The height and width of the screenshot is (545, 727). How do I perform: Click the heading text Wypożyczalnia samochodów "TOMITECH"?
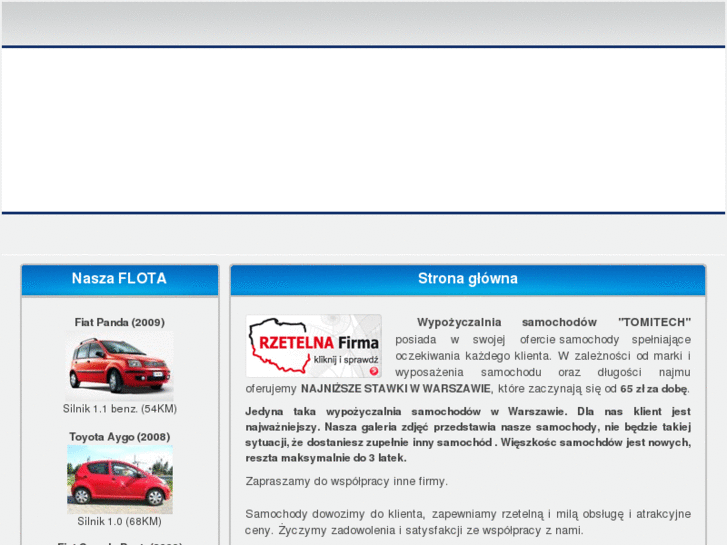[554, 322]
